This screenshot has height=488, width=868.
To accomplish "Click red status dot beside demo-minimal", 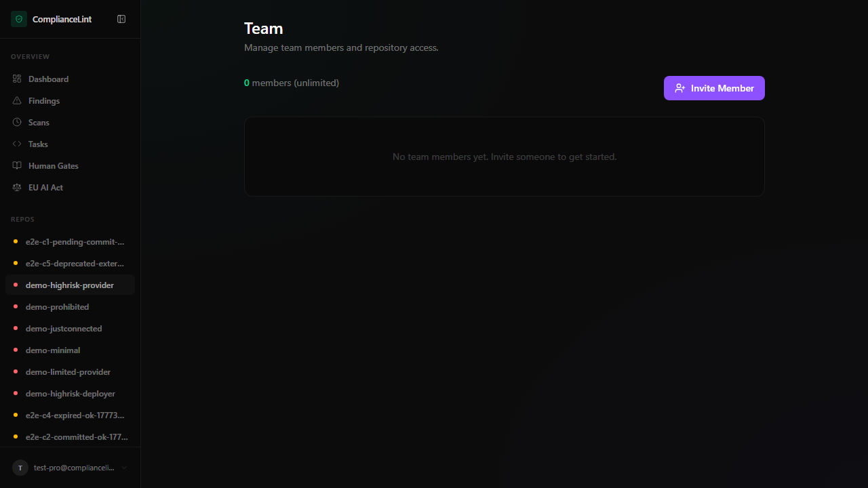I will point(16,350).
